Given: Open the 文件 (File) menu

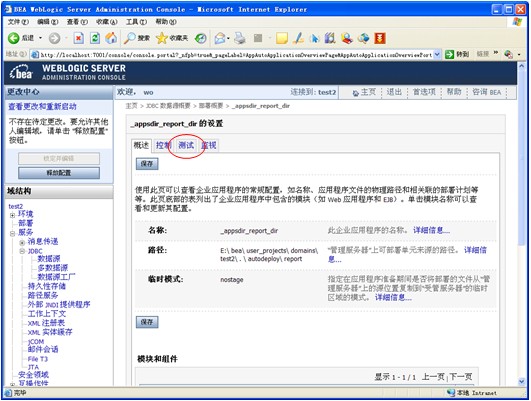Looking at the screenshot, I should tap(18, 22).
